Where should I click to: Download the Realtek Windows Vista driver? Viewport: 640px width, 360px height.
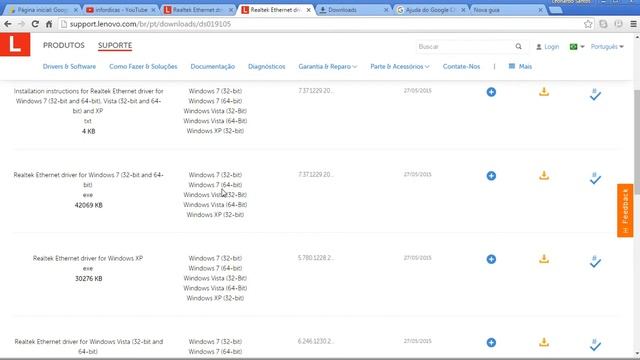[544, 342]
